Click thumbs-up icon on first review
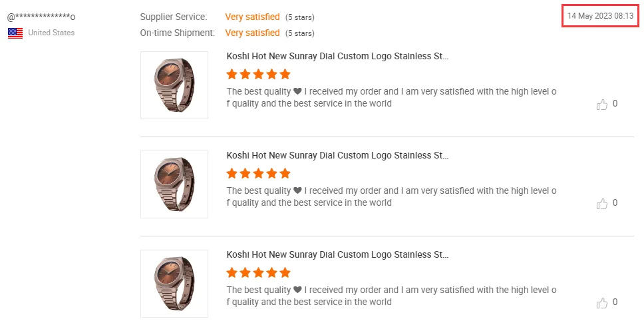 [x=602, y=105]
